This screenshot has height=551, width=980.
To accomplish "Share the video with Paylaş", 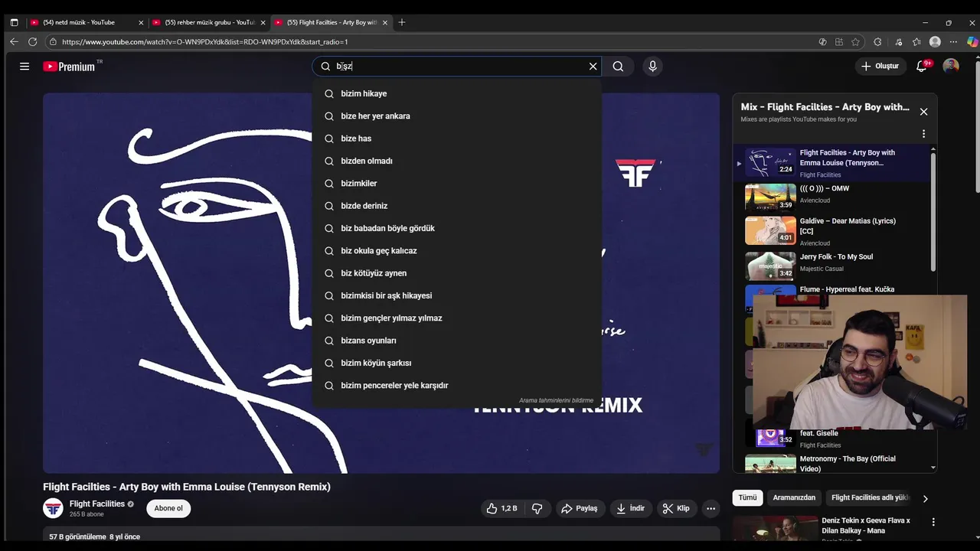I will 579,508.
